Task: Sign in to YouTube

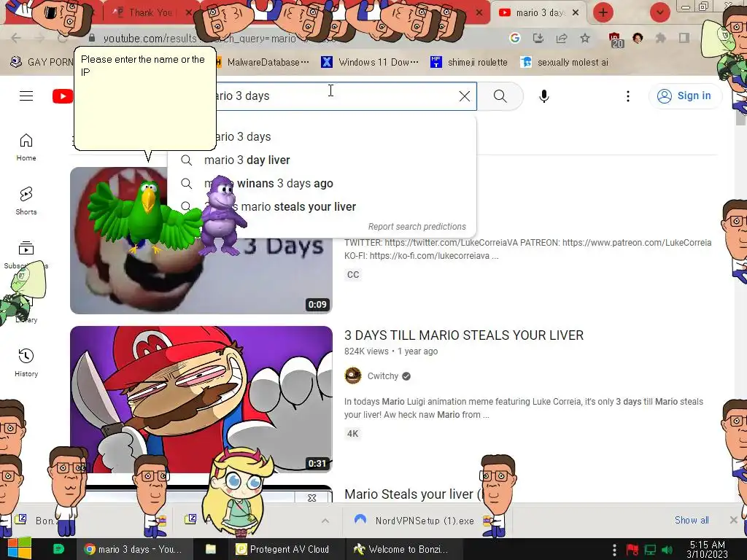Action: click(685, 96)
